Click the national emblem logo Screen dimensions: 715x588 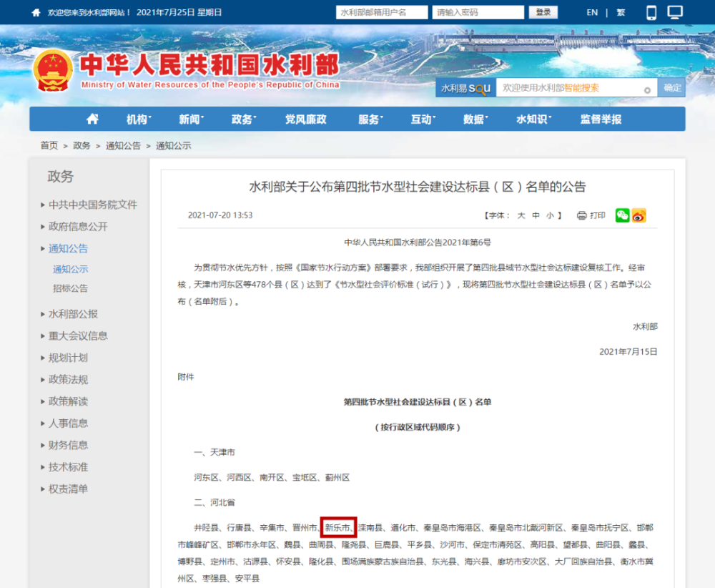(53, 71)
